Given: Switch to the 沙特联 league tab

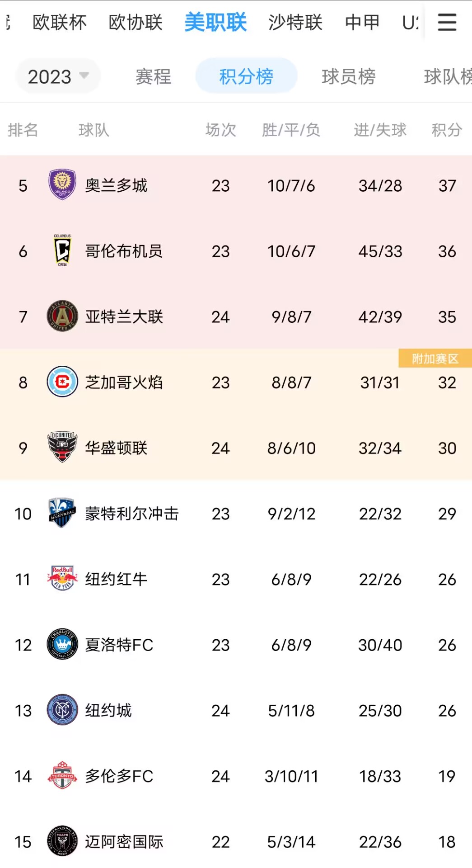Looking at the screenshot, I should [295, 22].
